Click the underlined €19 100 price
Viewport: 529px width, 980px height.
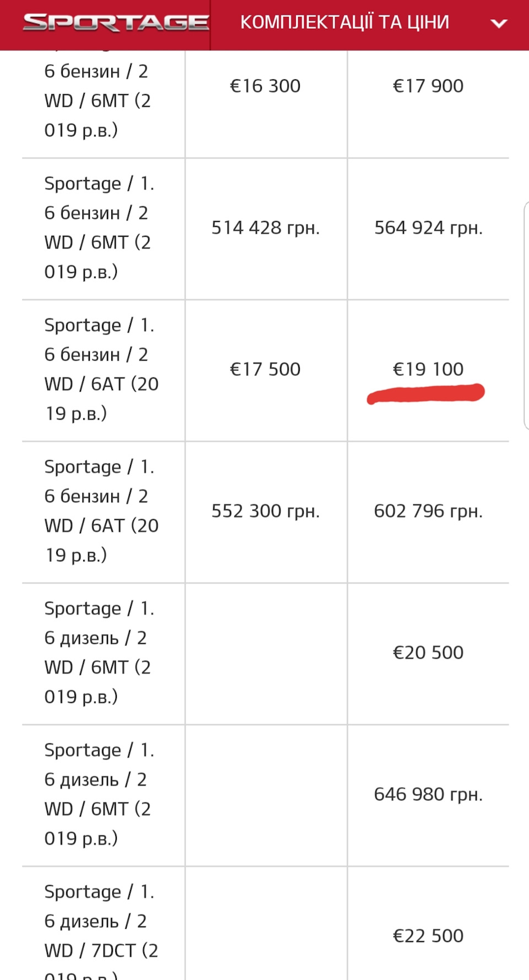[x=428, y=369]
